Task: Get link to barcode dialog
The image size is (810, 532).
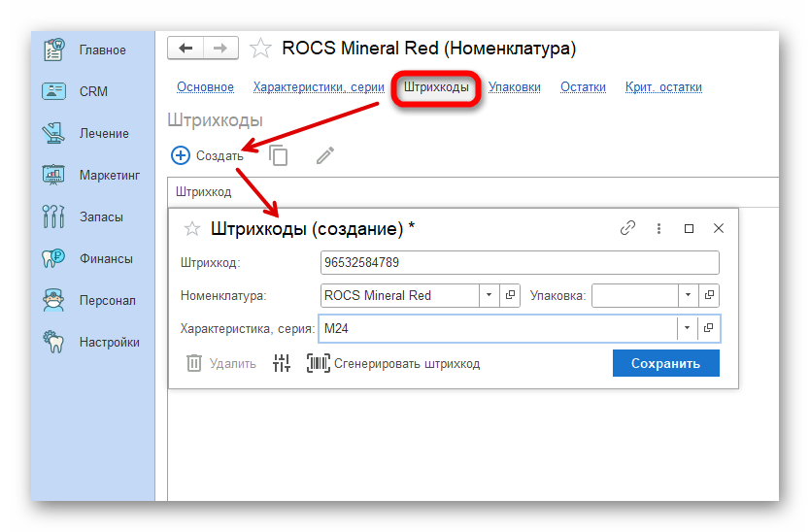Action: point(627,228)
